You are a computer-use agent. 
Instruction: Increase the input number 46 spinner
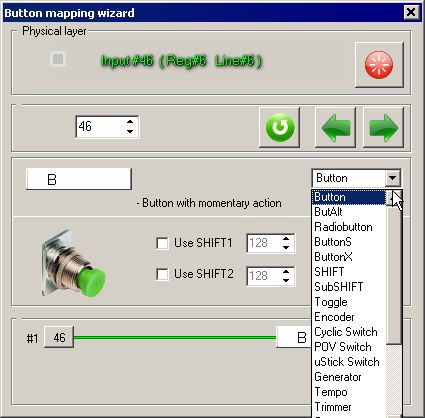tap(130, 121)
